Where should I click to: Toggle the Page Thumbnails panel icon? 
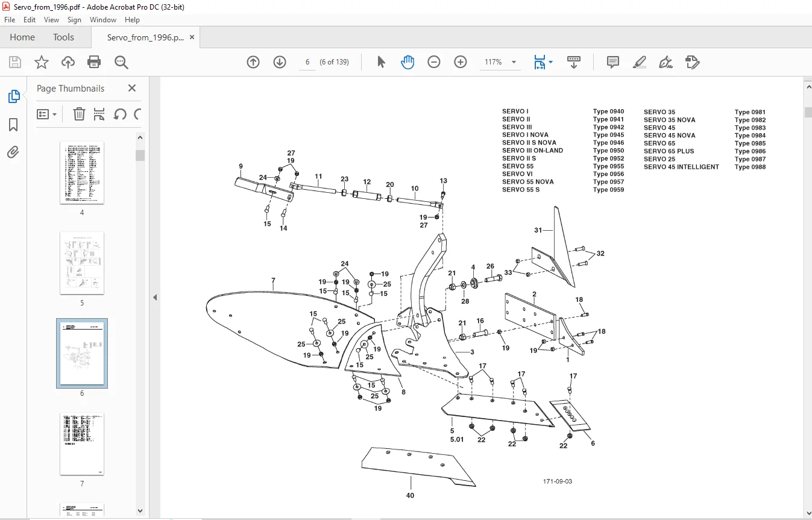click(x=13, y=96)
